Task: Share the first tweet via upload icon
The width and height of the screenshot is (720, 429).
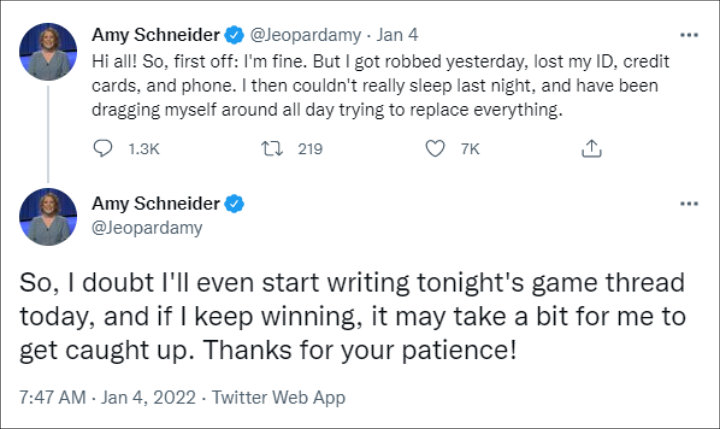Action: pyautogui.click(x=591, y=149)
